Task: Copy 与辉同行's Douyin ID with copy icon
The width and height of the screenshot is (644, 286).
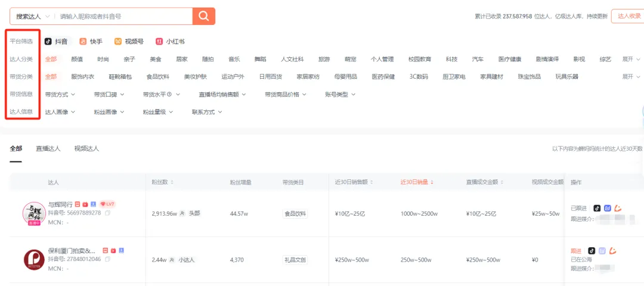Action: pyautogui.click(x=107, y=213)
